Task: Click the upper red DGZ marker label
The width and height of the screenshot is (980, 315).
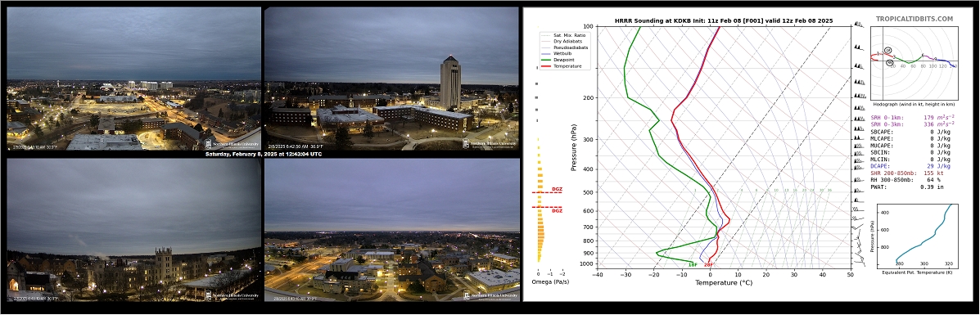Action: pyautogui.click(x=557, y=189)
